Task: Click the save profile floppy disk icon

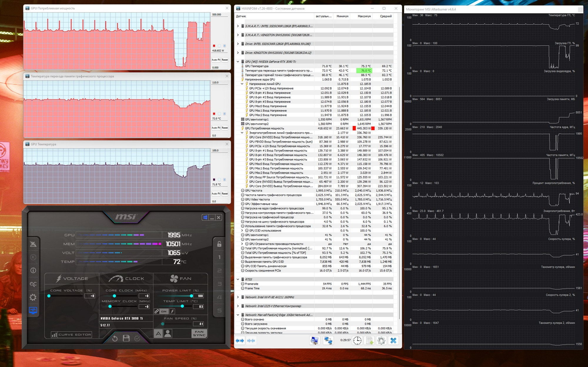Action: click(126, 338)
